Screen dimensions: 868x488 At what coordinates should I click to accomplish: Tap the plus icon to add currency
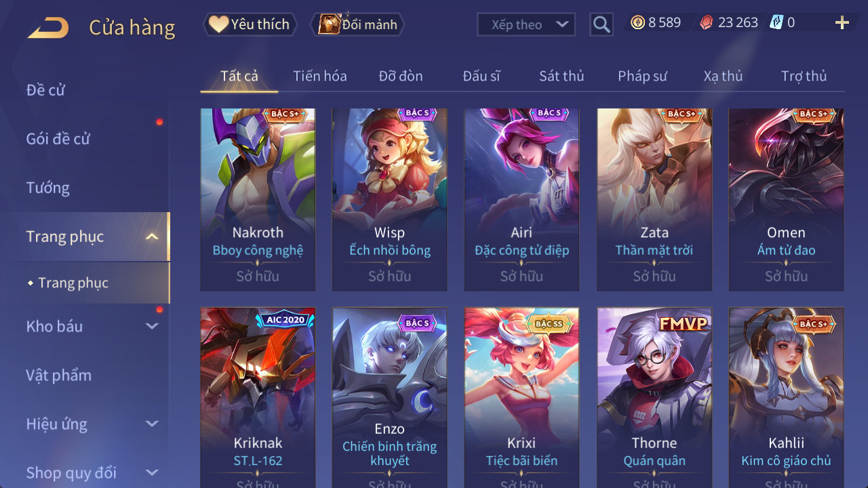coord(842,23)
